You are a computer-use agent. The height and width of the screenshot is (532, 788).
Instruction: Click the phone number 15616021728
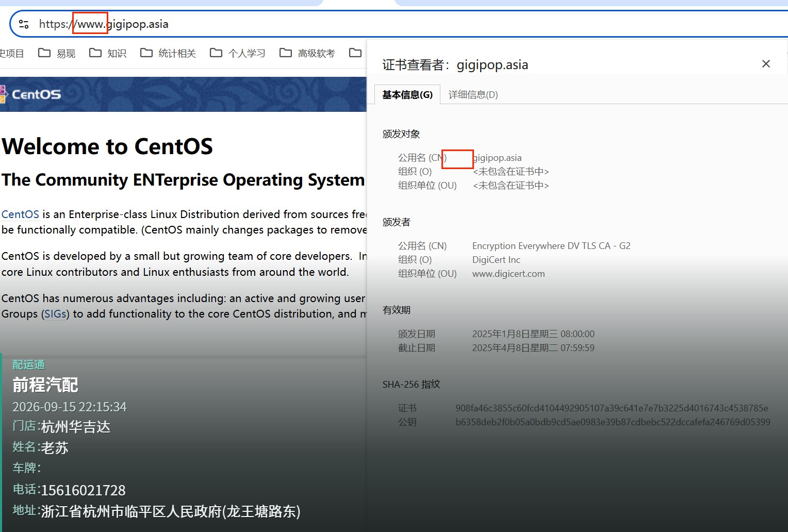point(83,490)
